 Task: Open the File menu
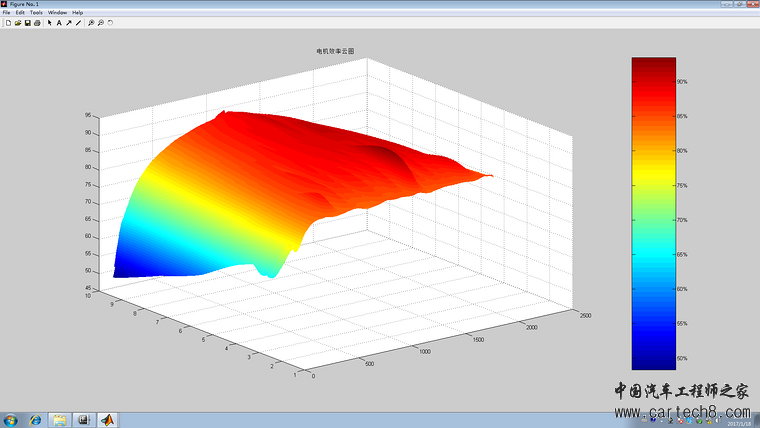pos(6,12)
